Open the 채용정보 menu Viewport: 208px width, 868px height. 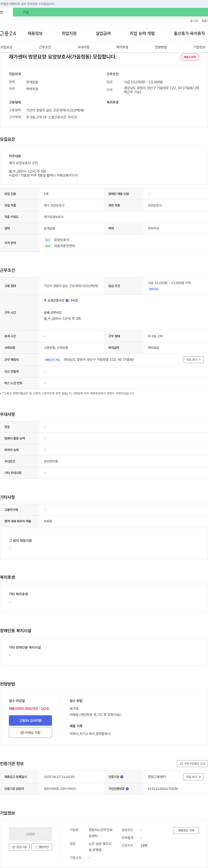click(35, 33)
